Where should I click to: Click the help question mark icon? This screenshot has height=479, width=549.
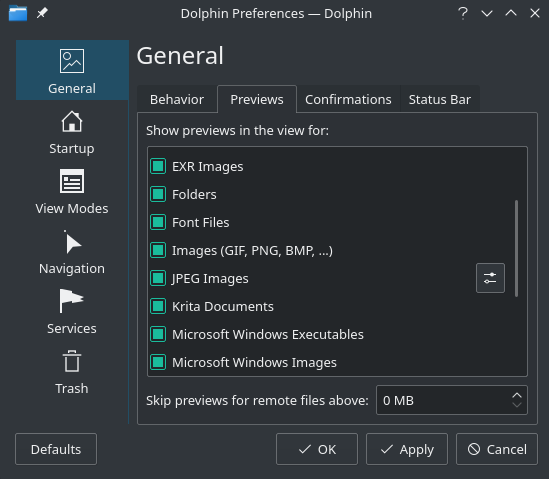click(x=463, y=13)
